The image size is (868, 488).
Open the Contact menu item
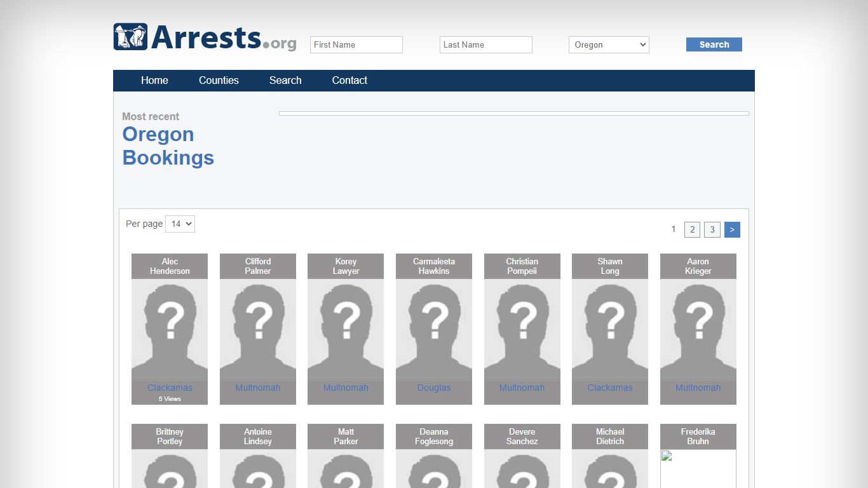[349, 80]
